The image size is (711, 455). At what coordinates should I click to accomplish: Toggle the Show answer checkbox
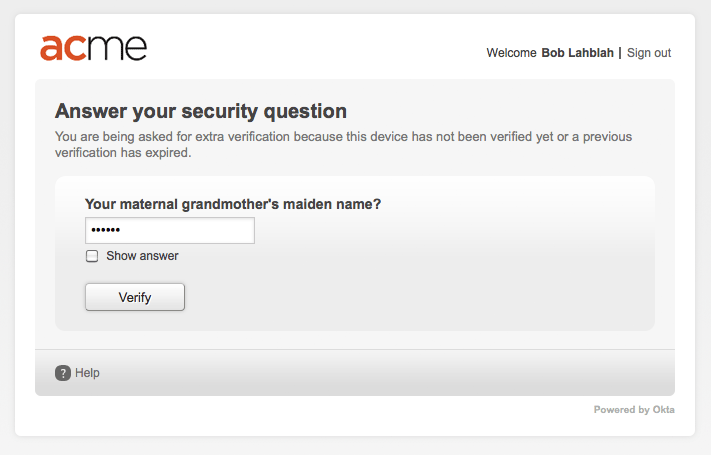click(92, 256)
